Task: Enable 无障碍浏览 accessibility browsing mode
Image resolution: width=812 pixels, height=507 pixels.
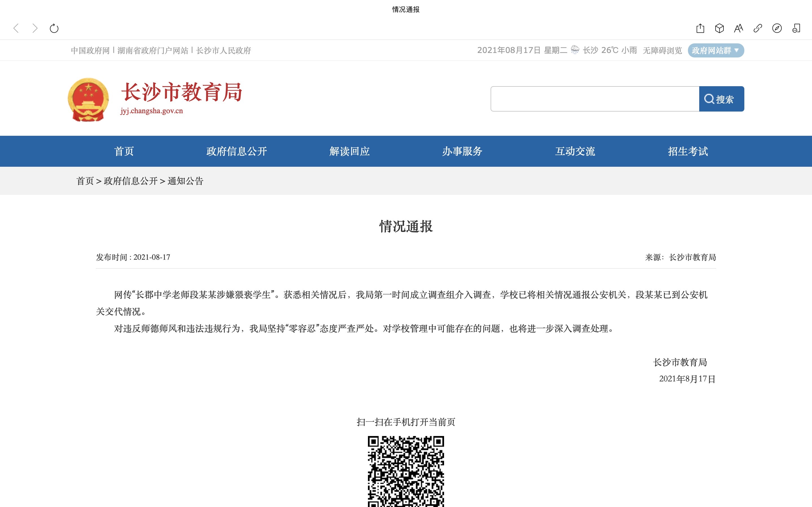Action: point(661,51)
